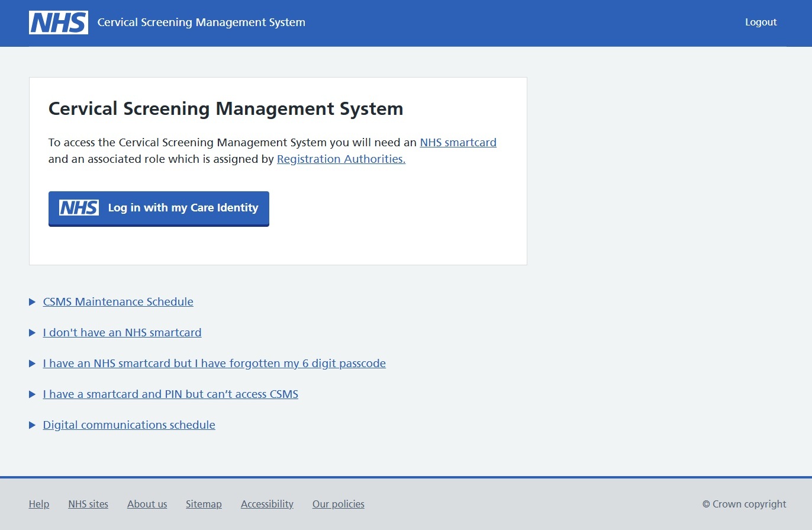Log out using the Logout link
Viewport: 812px width, 530px height.
click(x=761, y=22)
